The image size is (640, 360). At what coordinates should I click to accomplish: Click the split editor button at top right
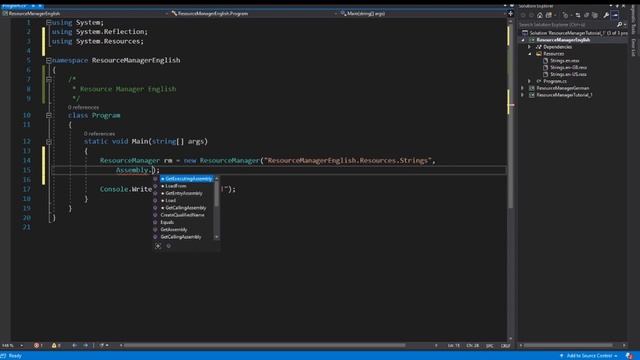point(510,13)
